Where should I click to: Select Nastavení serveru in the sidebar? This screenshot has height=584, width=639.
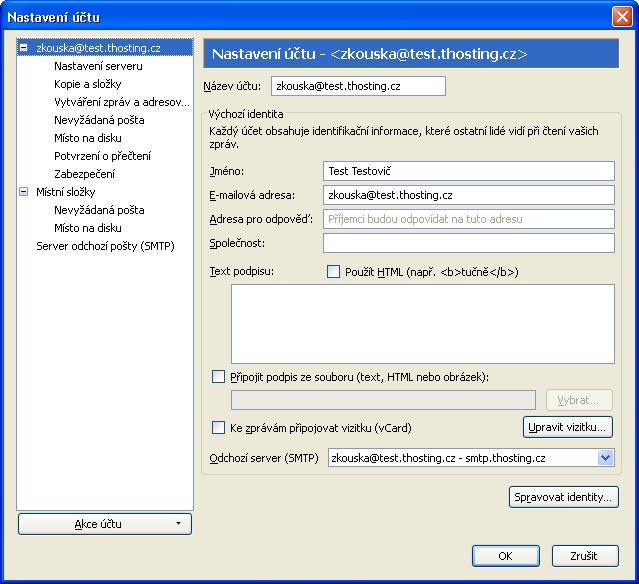[98, 66]
